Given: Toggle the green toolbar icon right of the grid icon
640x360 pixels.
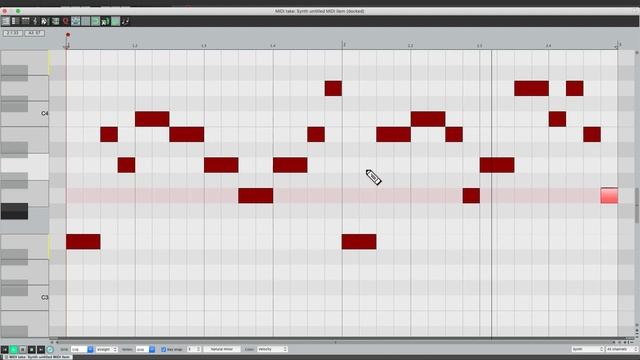Looking at the screenshot, I should point(96,21).
